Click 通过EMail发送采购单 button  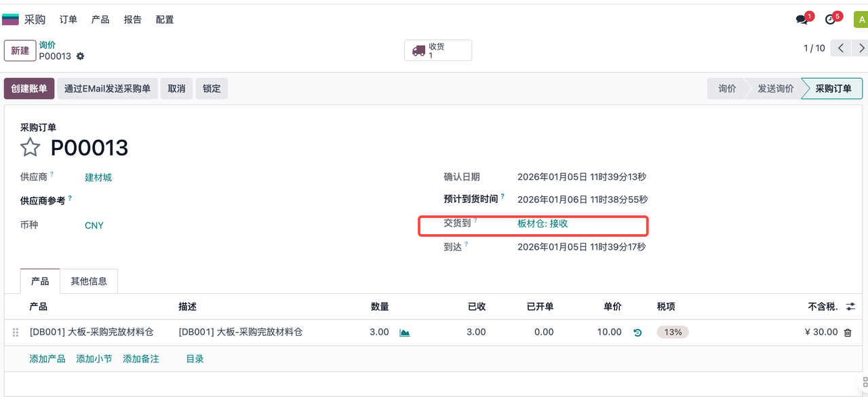click(108, 89)
